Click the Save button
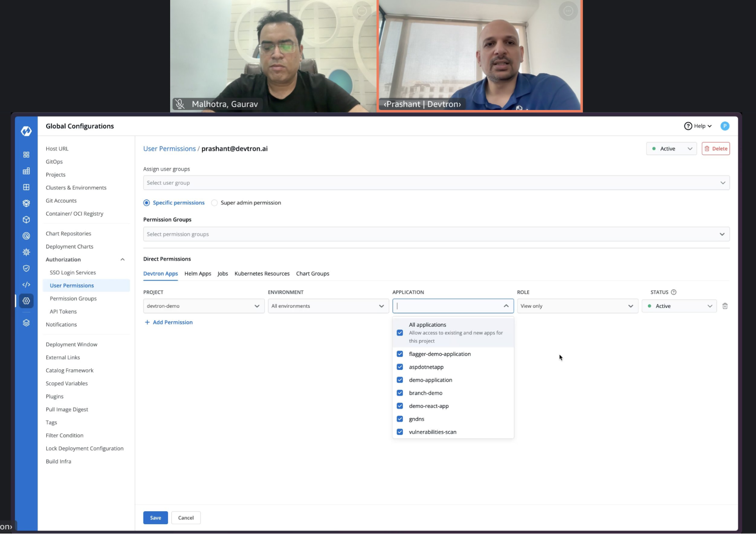This screenshot has height=534, width=756. pyautogui.click(x=155, y=518)
